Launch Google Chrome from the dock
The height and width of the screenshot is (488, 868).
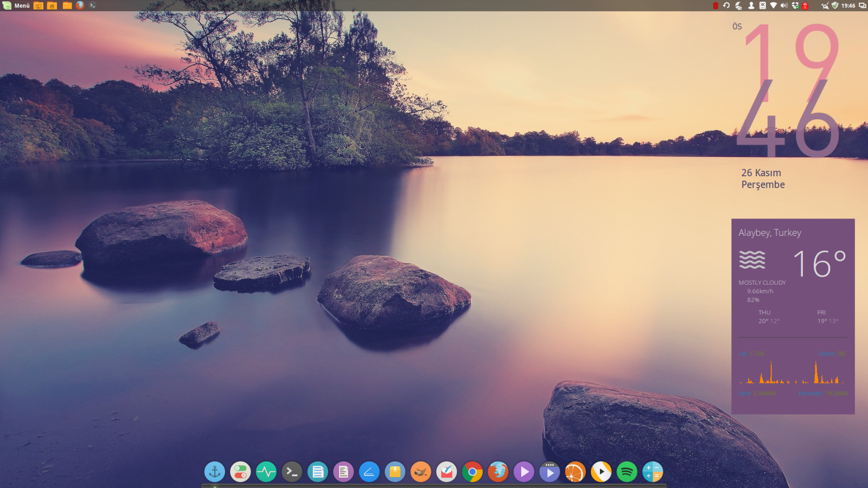pyautogui.click(x=473, y=472)
